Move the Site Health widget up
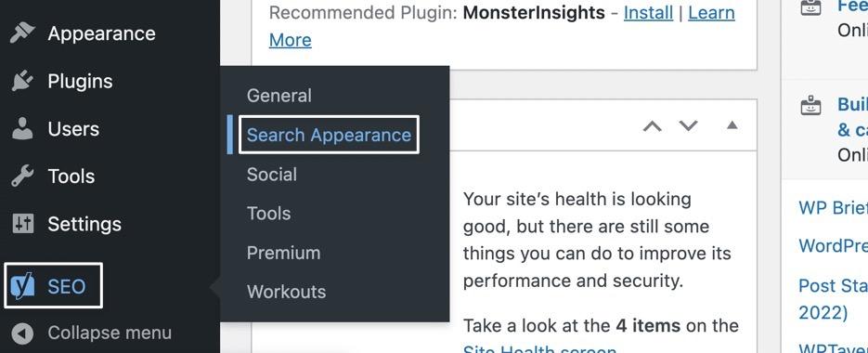 pos(653,126)
